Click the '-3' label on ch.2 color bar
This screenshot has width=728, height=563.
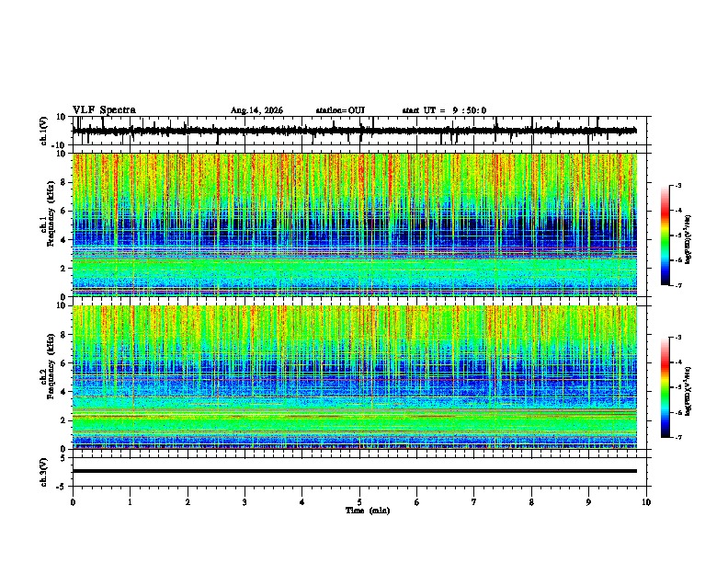677,338
